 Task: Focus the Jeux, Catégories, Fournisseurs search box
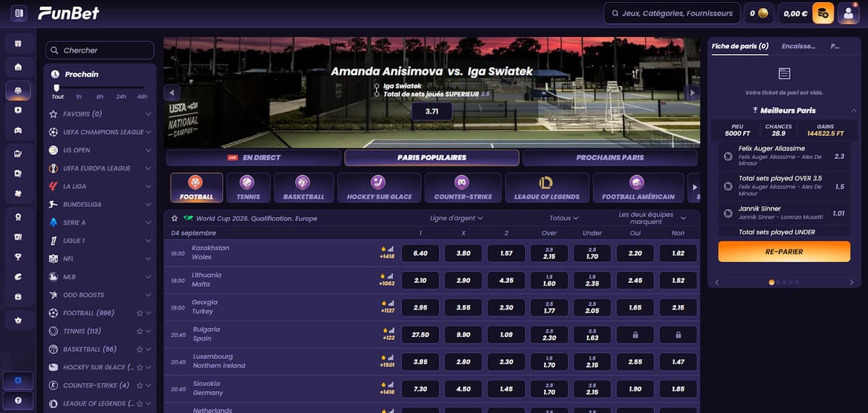coord(671,13)
